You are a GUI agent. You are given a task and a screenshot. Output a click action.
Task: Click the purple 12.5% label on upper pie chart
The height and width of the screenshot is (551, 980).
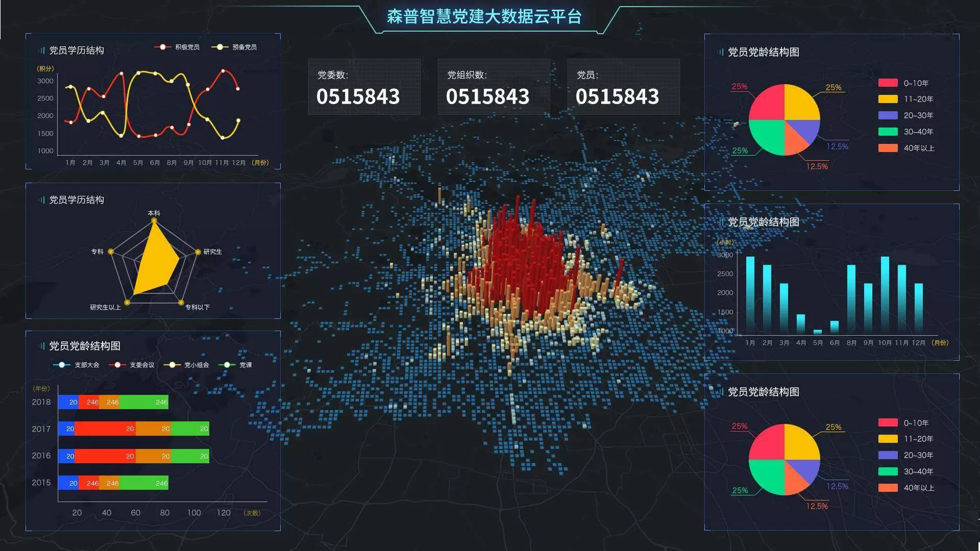pos(837,146)
